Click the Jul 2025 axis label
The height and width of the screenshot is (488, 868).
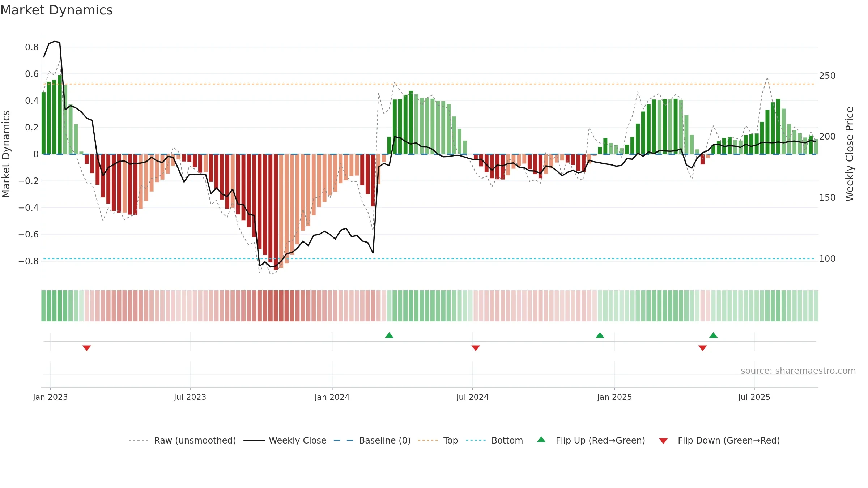point(754,397)
